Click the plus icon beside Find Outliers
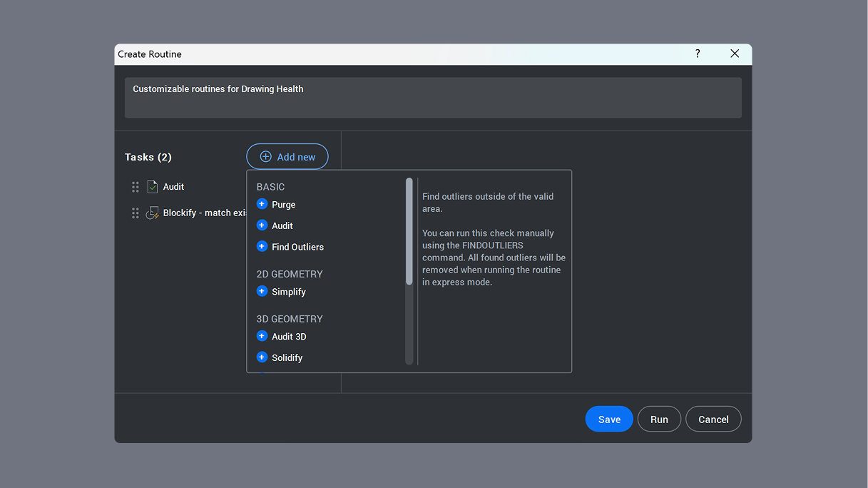The image size is (868, 488). [262, 247]
